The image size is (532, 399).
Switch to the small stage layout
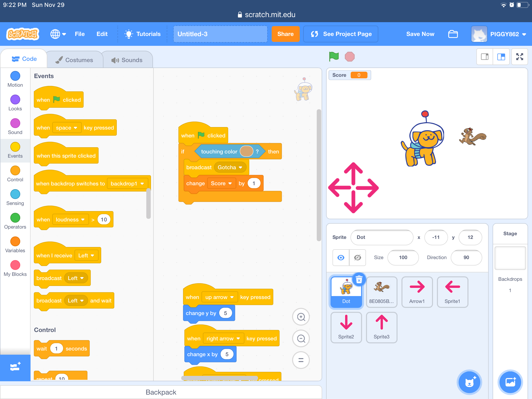[x=485, y=57]
